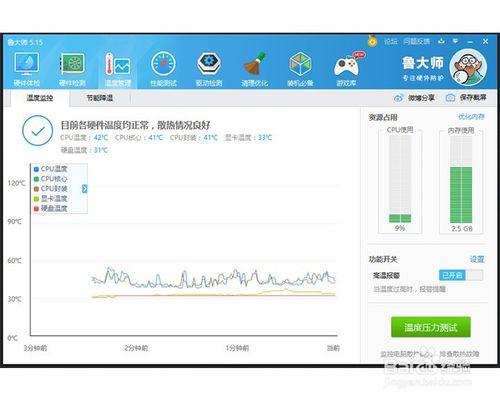Close the 鲁大师 window
Viewport: 500px width, 400px height.
point(486,41)
